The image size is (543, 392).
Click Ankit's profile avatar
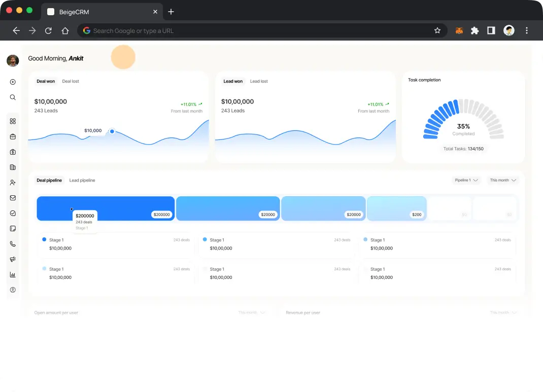[x=12, y=60]
